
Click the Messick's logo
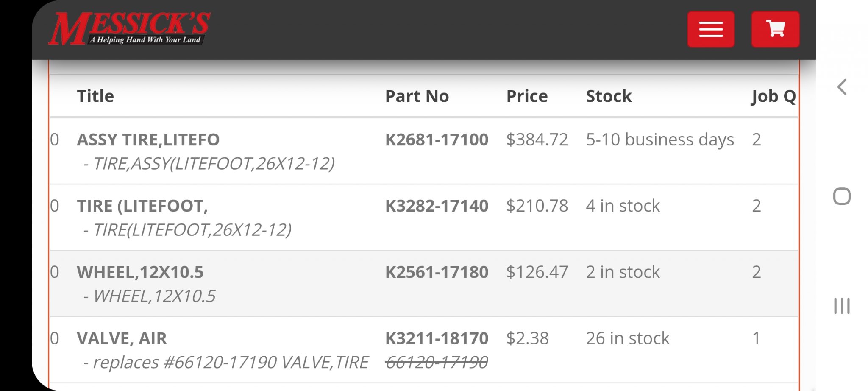[130, 28]
